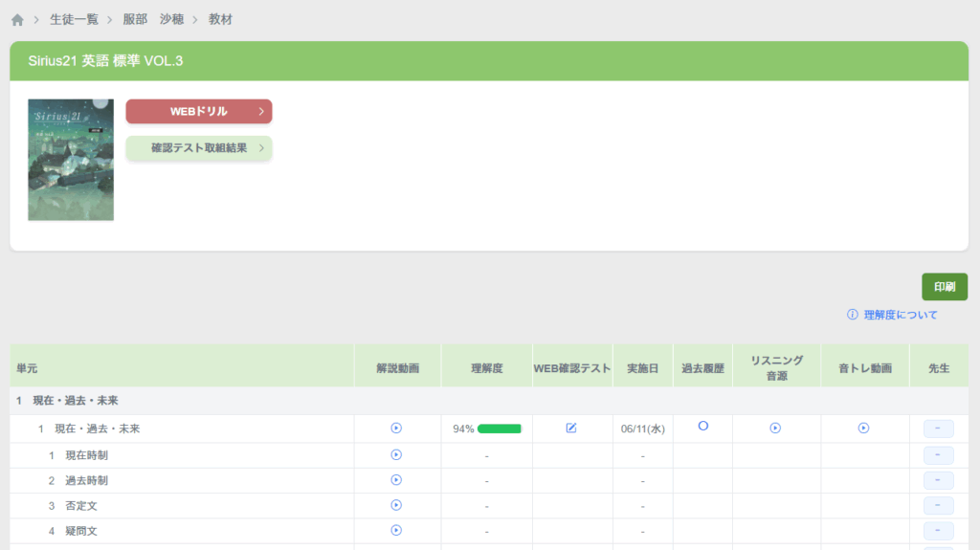The image size is (980, 550).
Task: Click the past history circle icon
Action: click(x=702, y=427)
